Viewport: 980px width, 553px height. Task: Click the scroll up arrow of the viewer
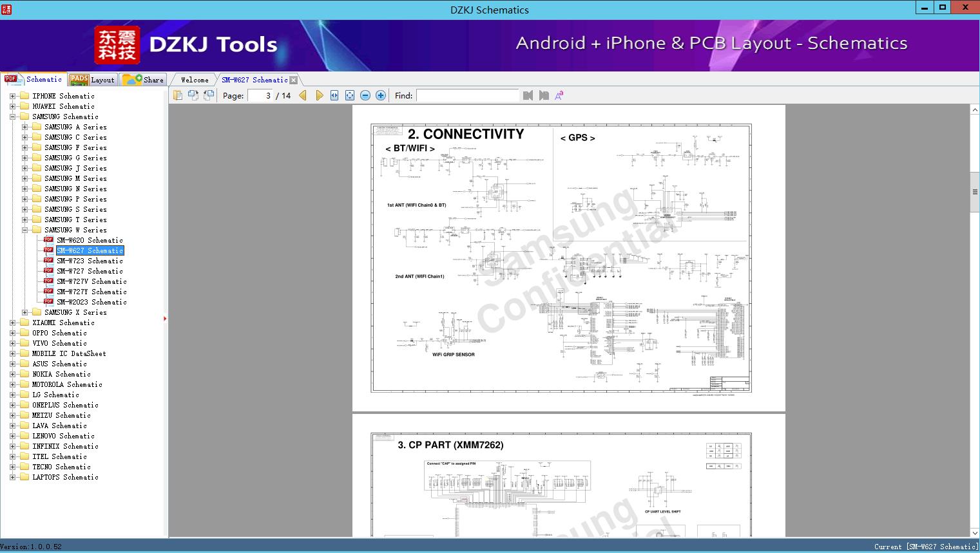point(975,110)
